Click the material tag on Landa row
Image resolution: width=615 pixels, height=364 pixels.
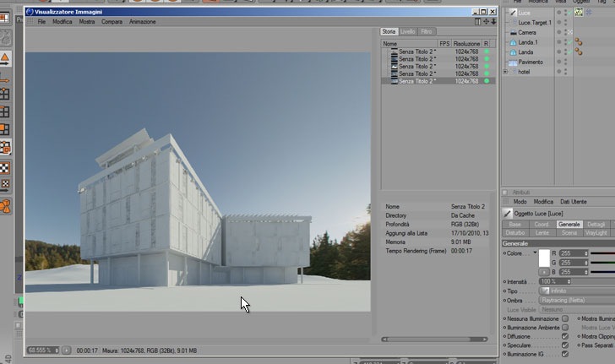tap(579, 52)
